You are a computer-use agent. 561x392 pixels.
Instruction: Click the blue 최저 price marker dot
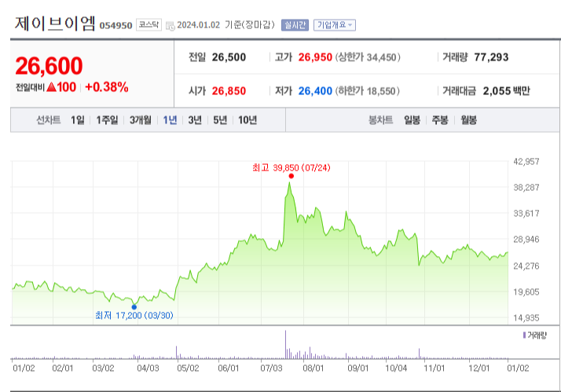click(x=134, y=307)
